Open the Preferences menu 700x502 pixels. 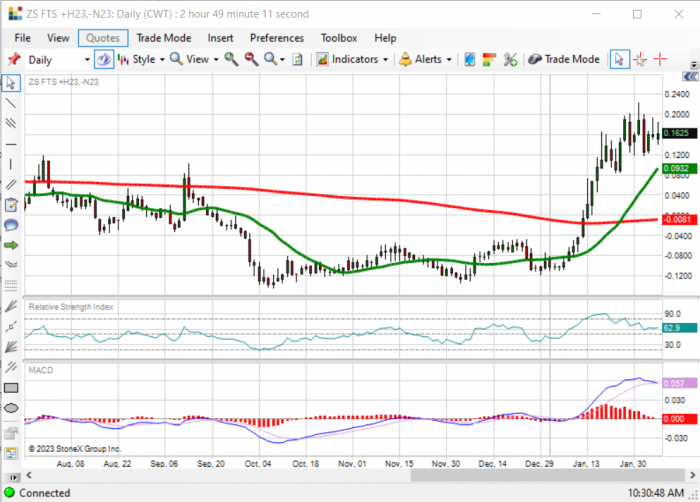pos(277,38)
